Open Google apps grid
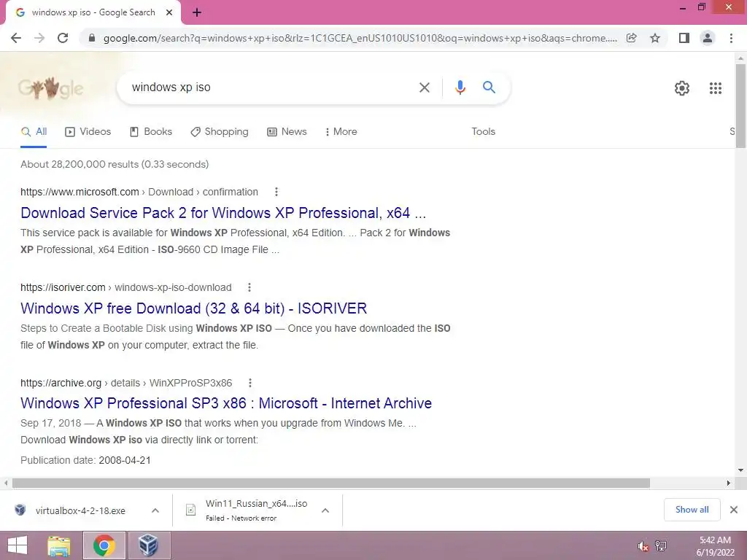The image size is (747, 560). (x=716, y=88)
